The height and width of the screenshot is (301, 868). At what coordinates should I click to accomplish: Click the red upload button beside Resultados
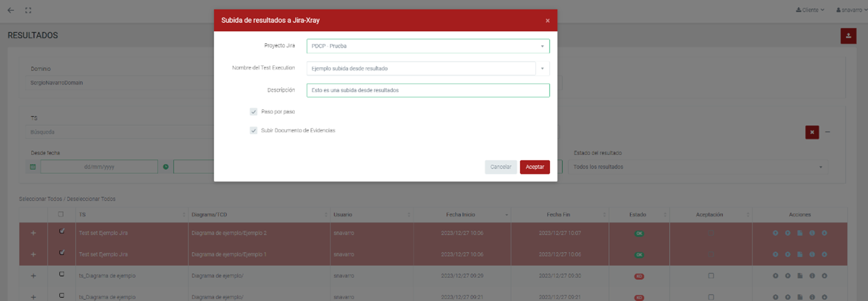(x=848, y=36)
